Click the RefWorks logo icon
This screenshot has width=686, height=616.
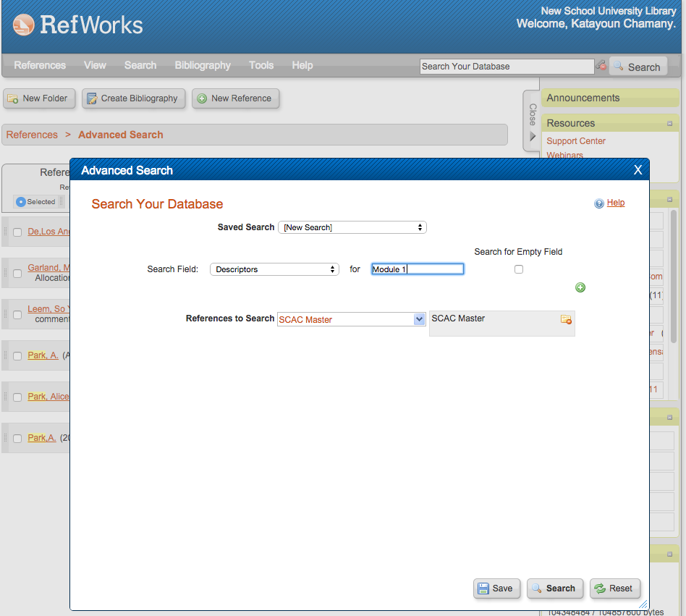[x=23, y=25]
